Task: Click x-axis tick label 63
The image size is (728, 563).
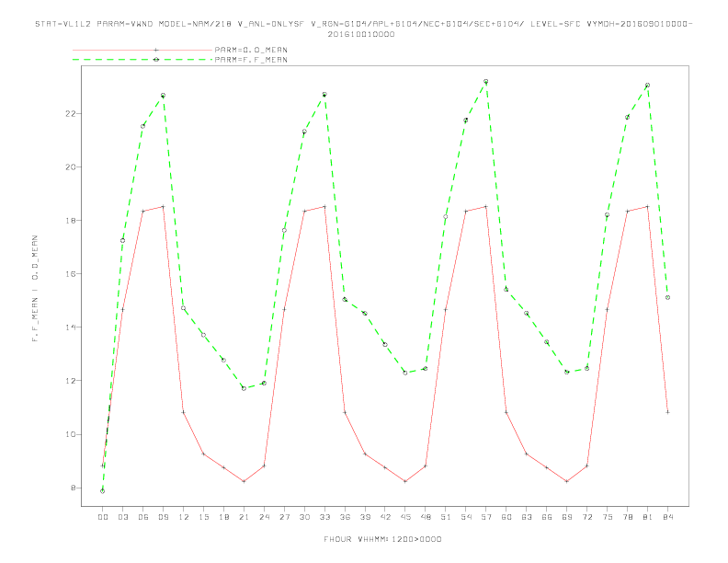Action: click(527, 517)
